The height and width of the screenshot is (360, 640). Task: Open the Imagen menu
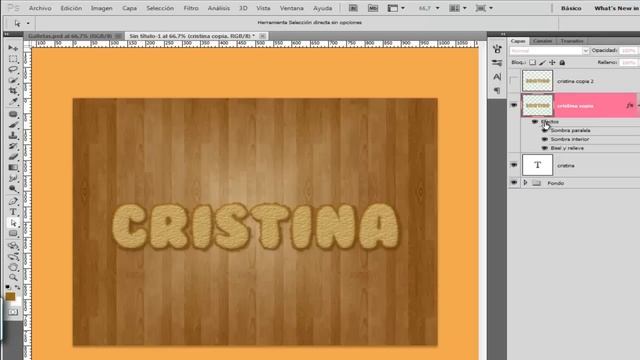pyautogui.click(x=102, y=8)
